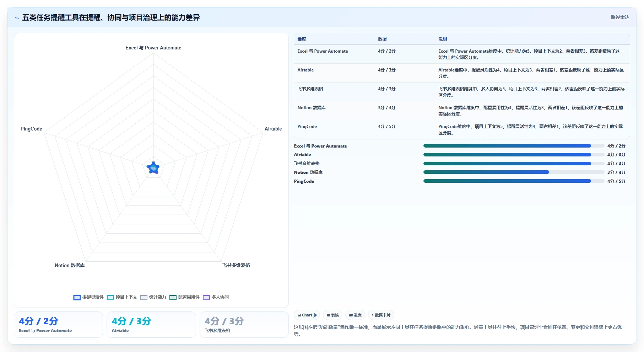Click the Notion 数据库 radar axis label

click(70, 265)
